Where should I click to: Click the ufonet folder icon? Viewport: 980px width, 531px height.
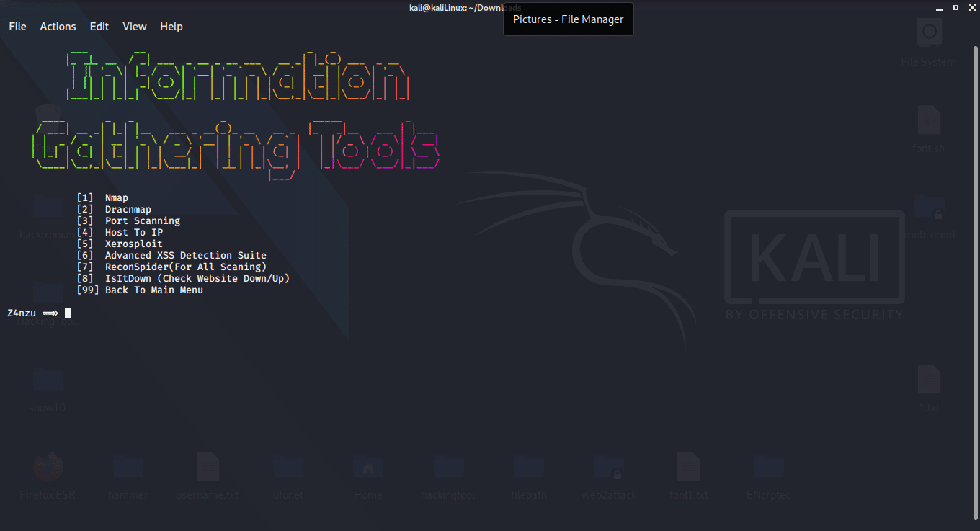288,468
